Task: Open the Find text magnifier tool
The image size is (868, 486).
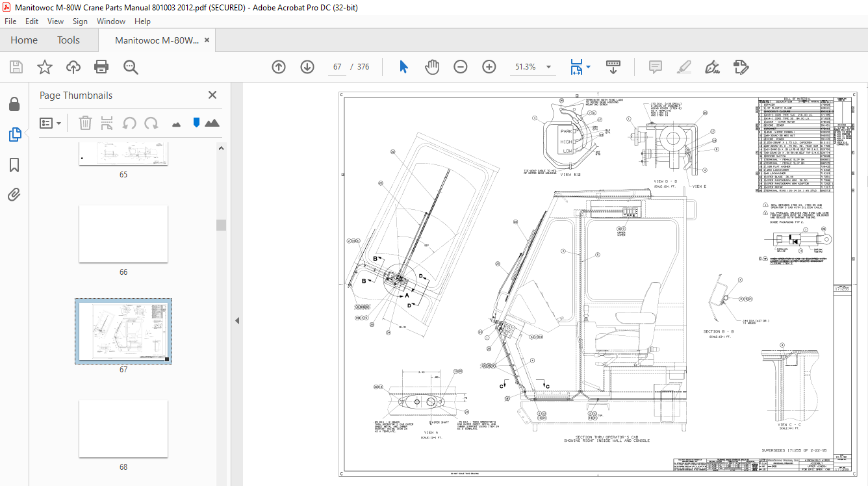Action: tap(131, 67)
